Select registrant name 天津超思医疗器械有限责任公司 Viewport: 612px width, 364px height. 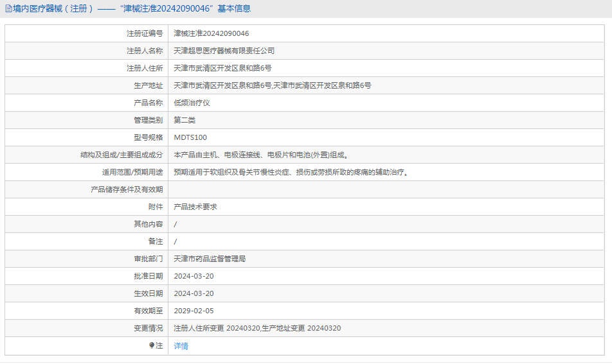pos(224,51)
